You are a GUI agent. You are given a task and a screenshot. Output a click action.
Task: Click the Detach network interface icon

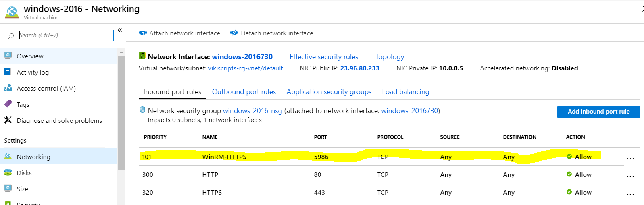pos(234,33)
